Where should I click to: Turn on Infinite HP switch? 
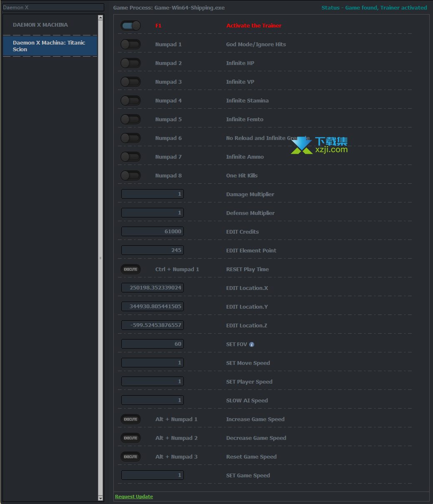tap(130, 63)
